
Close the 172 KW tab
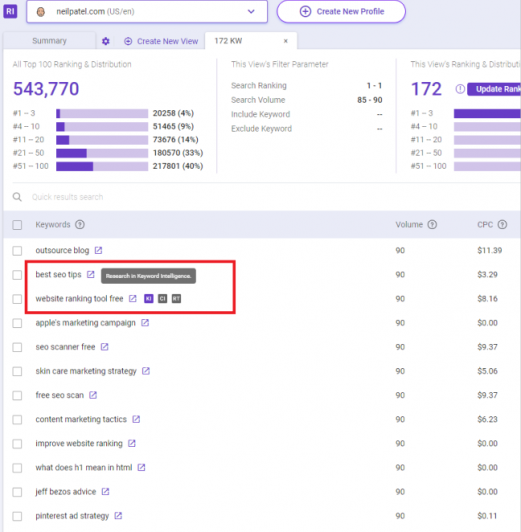[286, 41]
